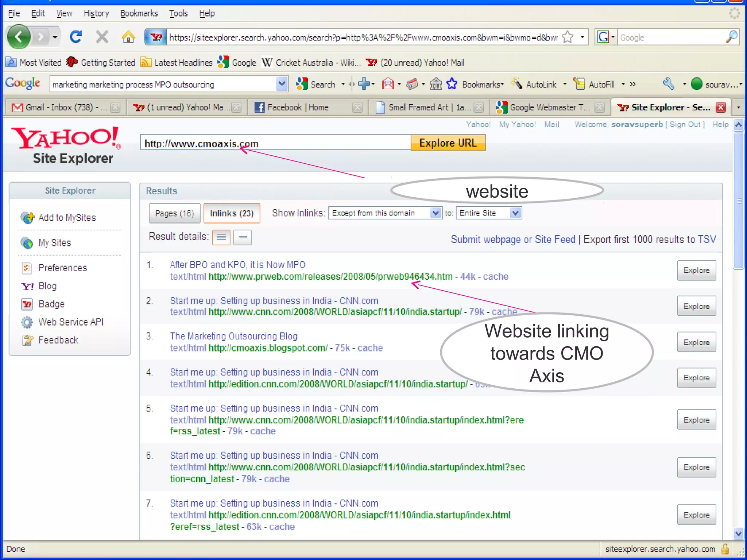Go to the Home page icon

(128, 37)
